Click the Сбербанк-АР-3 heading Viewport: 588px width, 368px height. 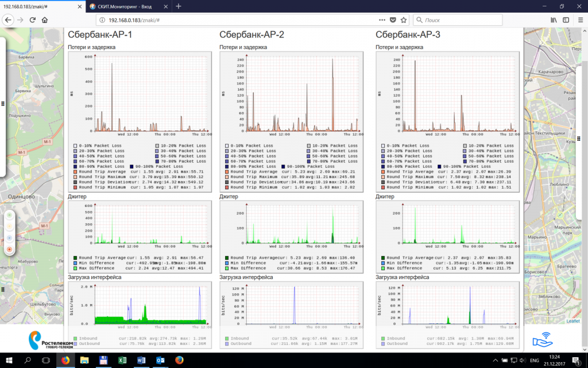pos(408,34)
